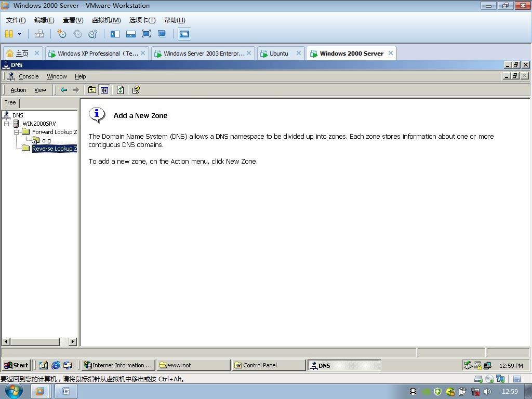Toggle the VMware library sidebar icon

pos(115,34)
